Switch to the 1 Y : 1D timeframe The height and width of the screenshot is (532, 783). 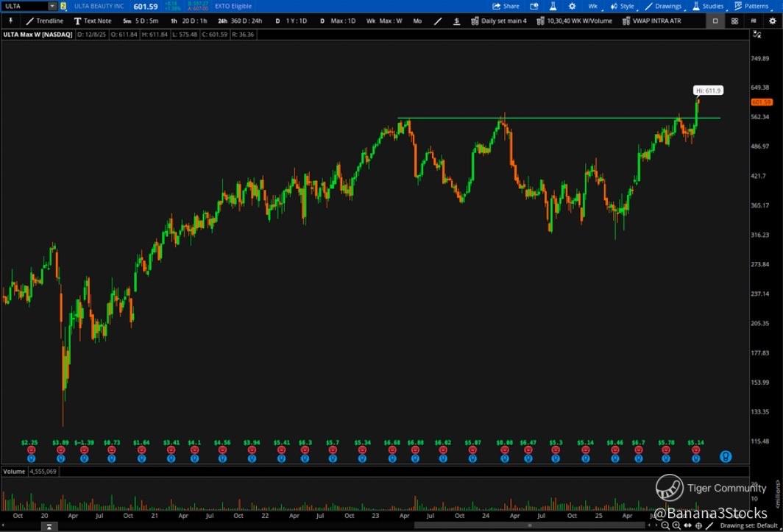(x=291, y=21)
